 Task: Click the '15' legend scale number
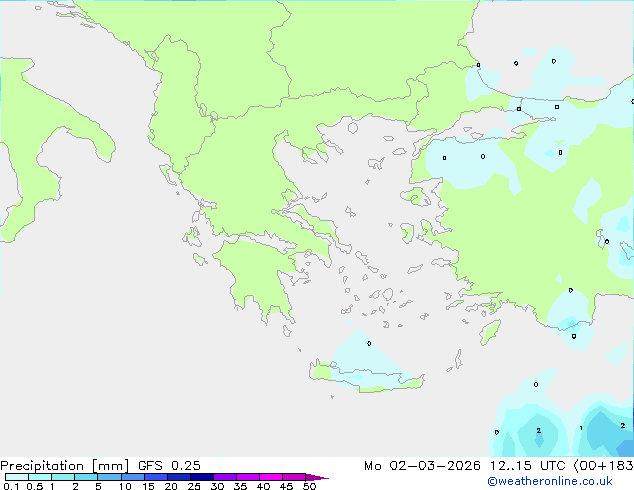148,486
